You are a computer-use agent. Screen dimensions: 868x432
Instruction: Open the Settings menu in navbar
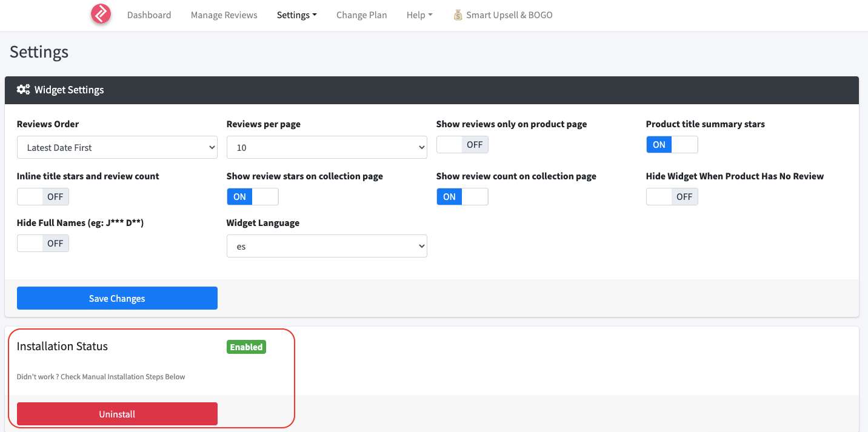296,15
